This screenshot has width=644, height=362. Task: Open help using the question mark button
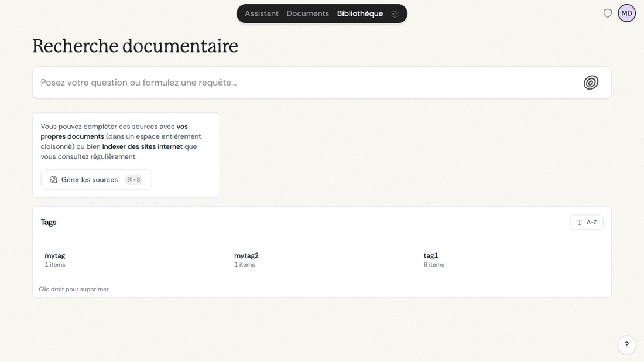point(626,344)
